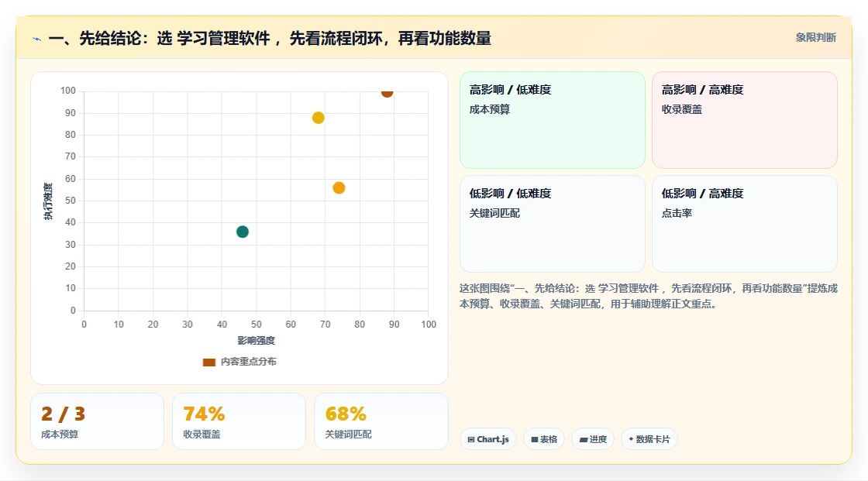Click the 影响强度 x-axis title
The image size is (868, 481).
[x=256, y=340]
